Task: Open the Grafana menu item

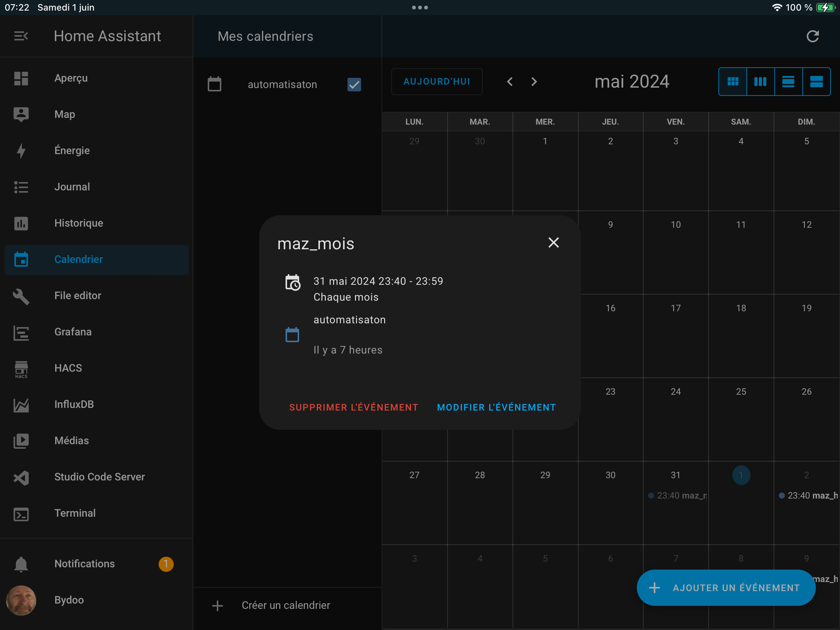Action: tap(73, 332)
